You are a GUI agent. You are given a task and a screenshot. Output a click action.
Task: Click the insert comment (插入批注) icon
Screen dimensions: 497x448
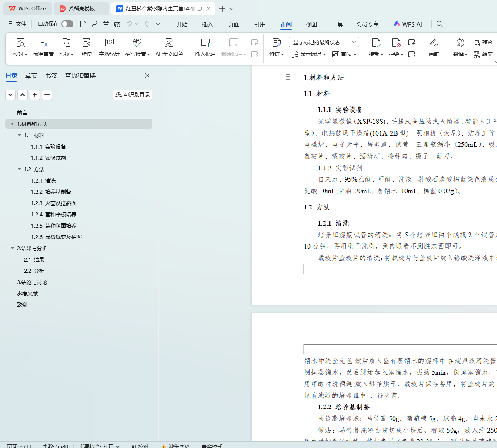pos(205,43)
